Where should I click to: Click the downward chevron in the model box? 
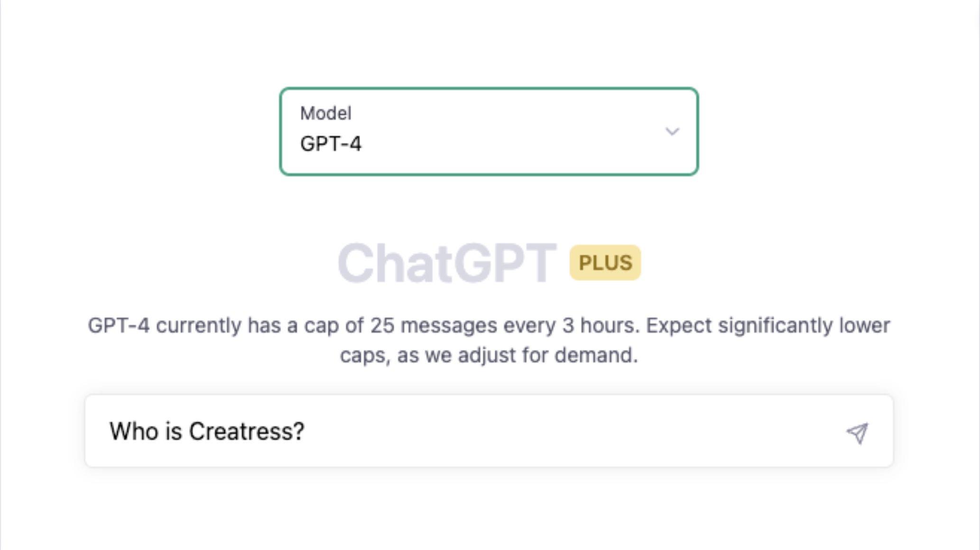pyautogui.click(x=672, y=131)
